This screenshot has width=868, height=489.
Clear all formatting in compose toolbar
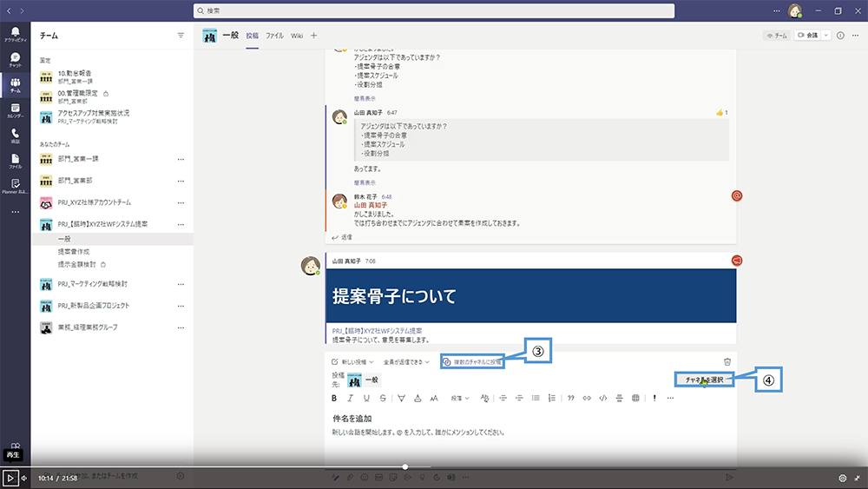pos(485,398)
